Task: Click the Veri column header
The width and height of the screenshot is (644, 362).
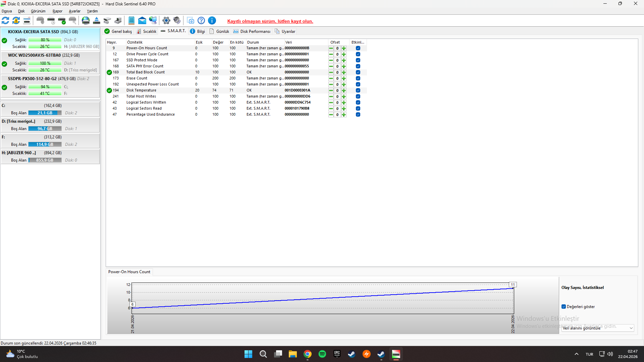Action: tap(306, 42)
